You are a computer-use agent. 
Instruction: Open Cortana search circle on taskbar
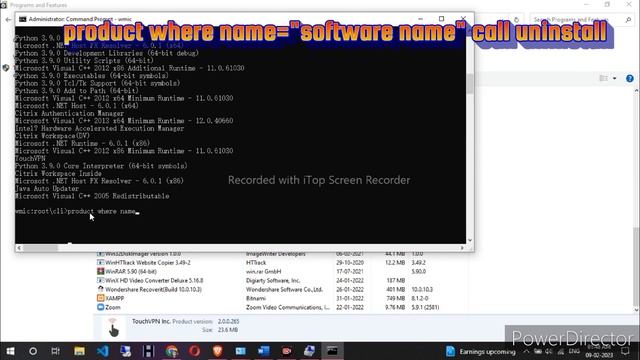33,351
